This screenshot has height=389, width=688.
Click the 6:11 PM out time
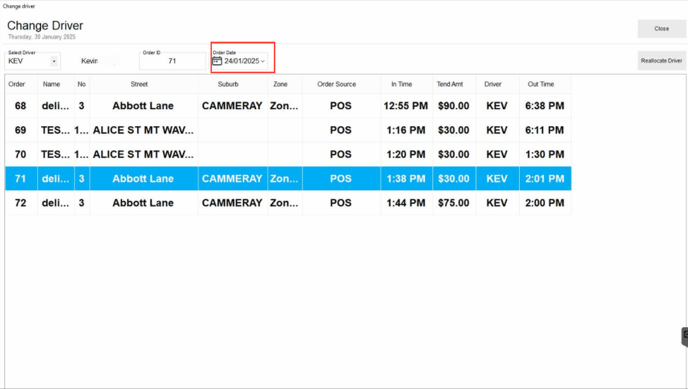point(545,130)
